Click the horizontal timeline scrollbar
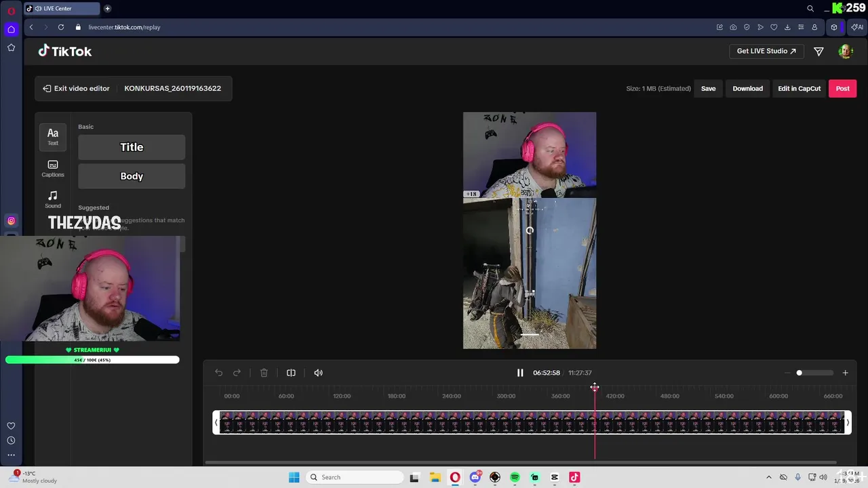Viewport: 868px width, 488px height. tap(521, 463)
